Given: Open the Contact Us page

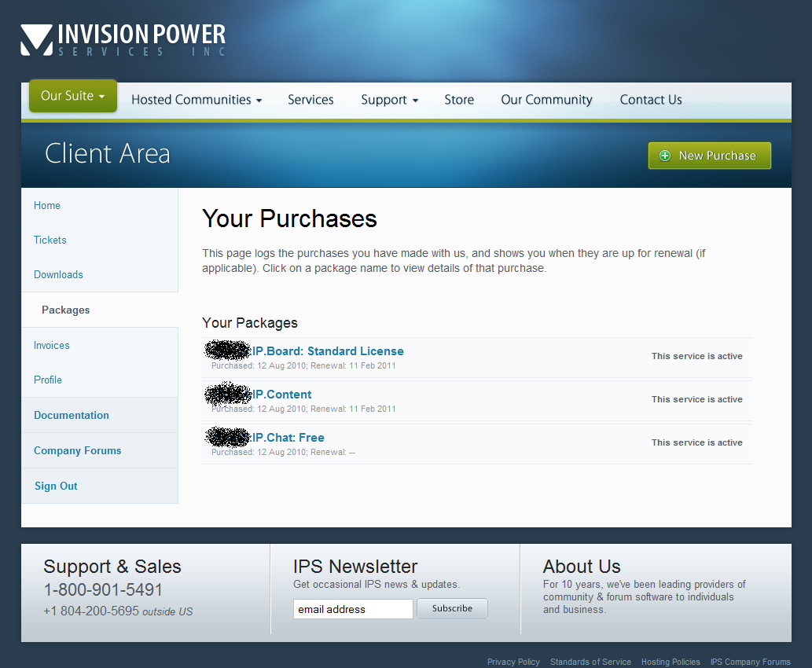Looking at the screenshot, I should tap(651, 100).
